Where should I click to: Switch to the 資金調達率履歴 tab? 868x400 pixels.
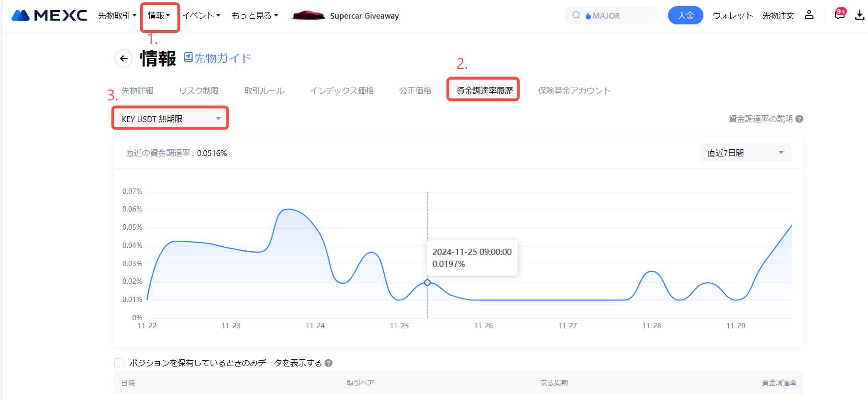484,90
